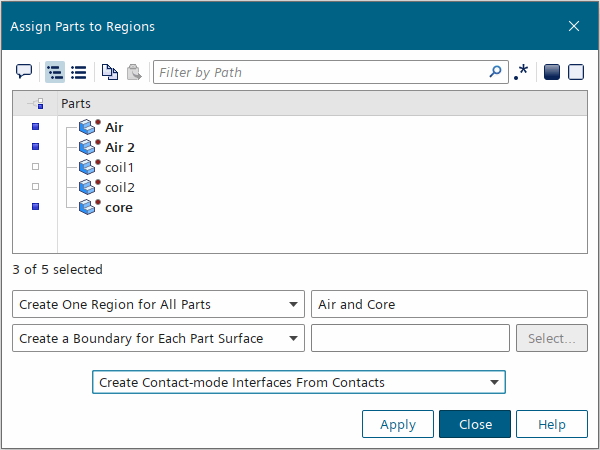The image size is (600, 450).
Task: Click the Help button
Action: click(x=552, y=424)
